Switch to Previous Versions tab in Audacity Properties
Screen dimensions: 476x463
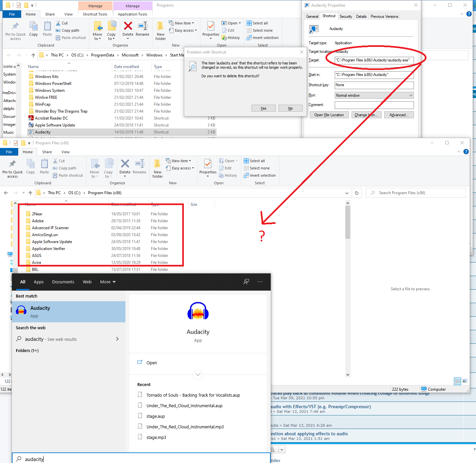384,17
